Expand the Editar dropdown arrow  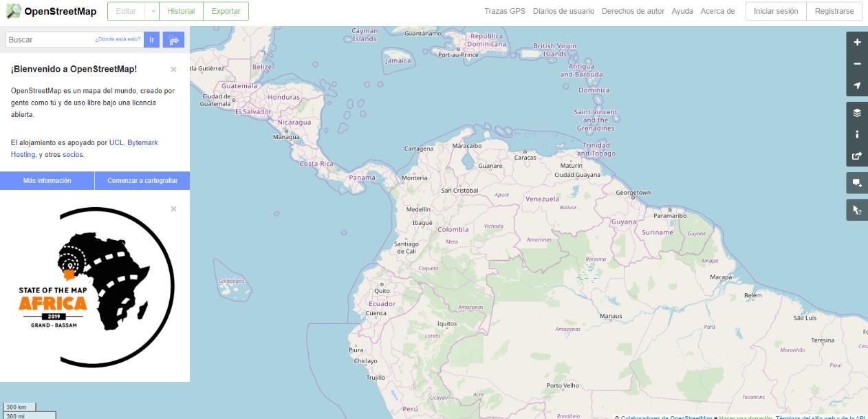152,11
